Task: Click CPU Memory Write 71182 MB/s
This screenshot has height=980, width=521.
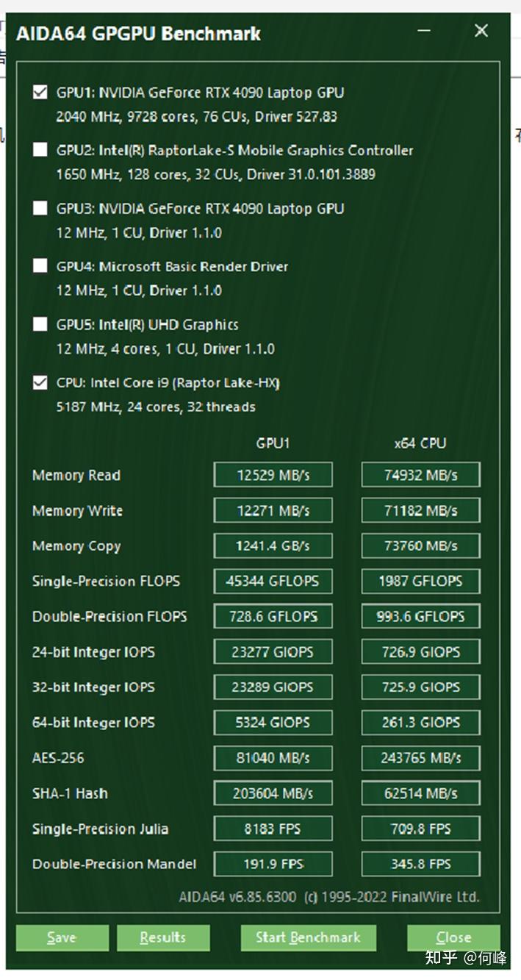Action: (x=420, y=510)
